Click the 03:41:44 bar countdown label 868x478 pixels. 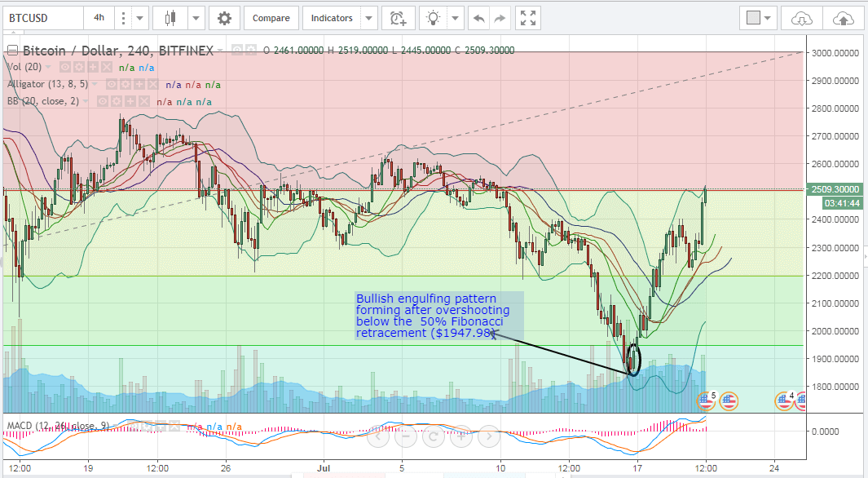(842, 203)
